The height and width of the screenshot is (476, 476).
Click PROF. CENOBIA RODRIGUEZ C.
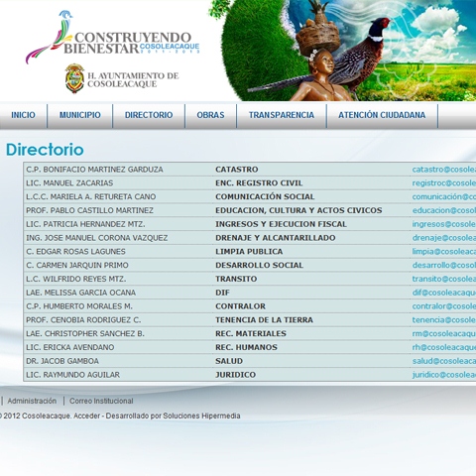83,320
